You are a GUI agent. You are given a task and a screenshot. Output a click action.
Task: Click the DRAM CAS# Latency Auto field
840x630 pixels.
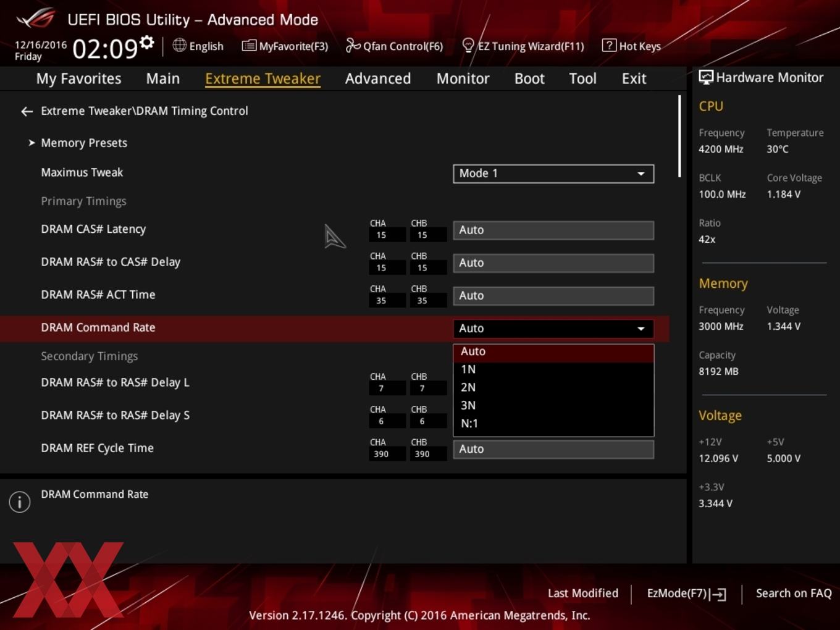553,230
